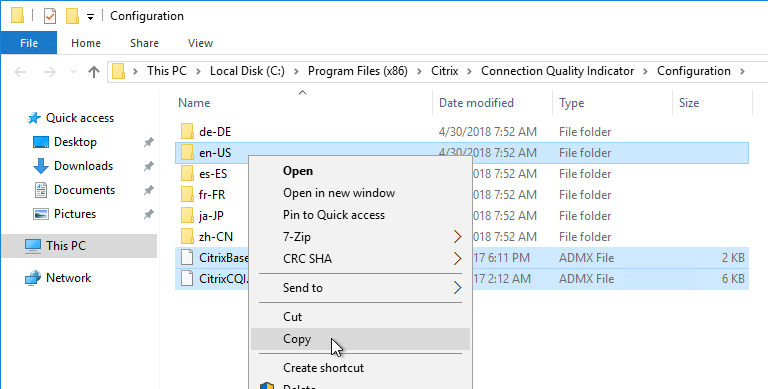This screenshot has height=389, width=768.
Task: Open Downloads in the navigation pane
Action: click(x=83, y=166)
